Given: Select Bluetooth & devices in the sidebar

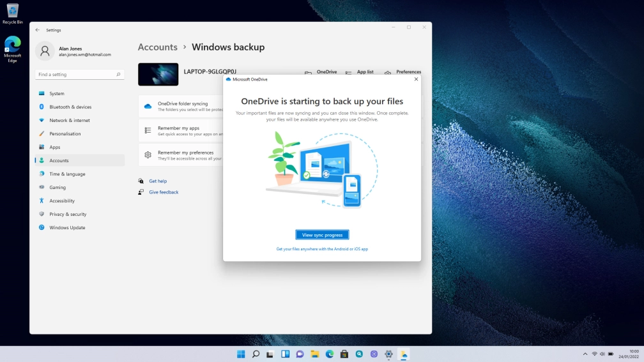Looking at the screenshot, I should (70, 107).
